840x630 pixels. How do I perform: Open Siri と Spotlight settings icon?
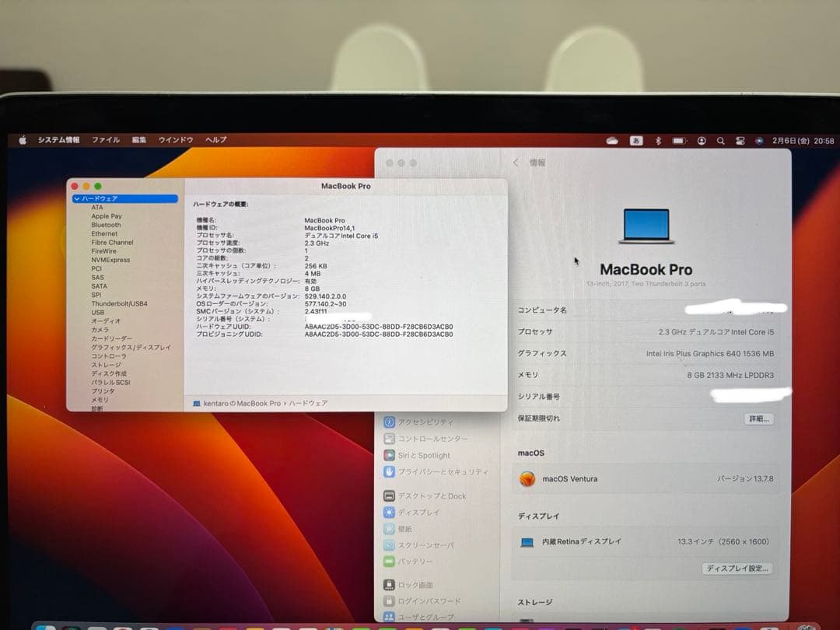[x=389, y=455]
